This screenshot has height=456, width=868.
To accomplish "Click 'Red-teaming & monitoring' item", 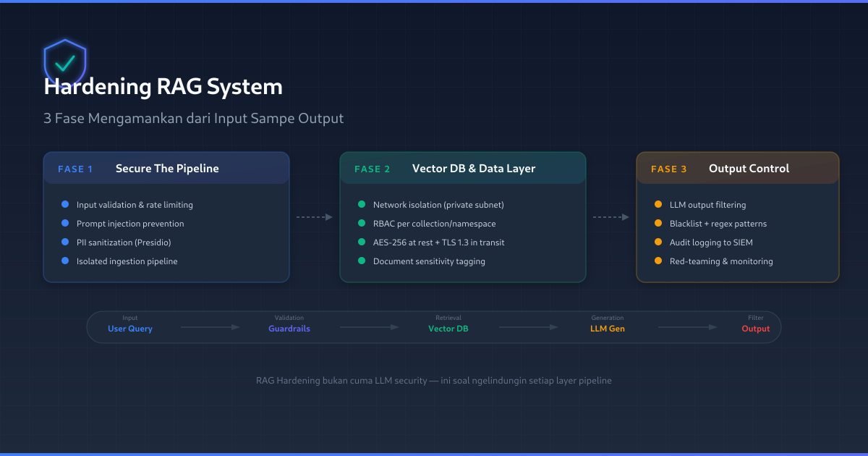I will (721, 261).
